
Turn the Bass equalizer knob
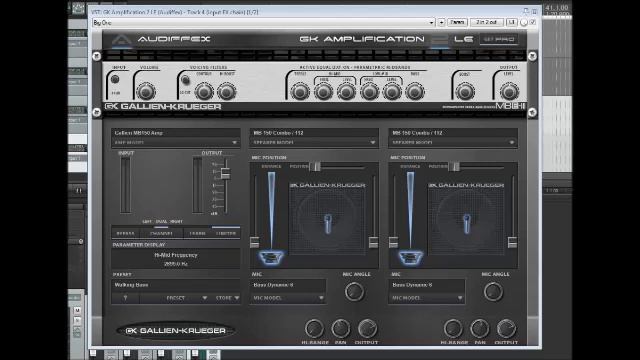pyautogui.click(x=415, y=92)
